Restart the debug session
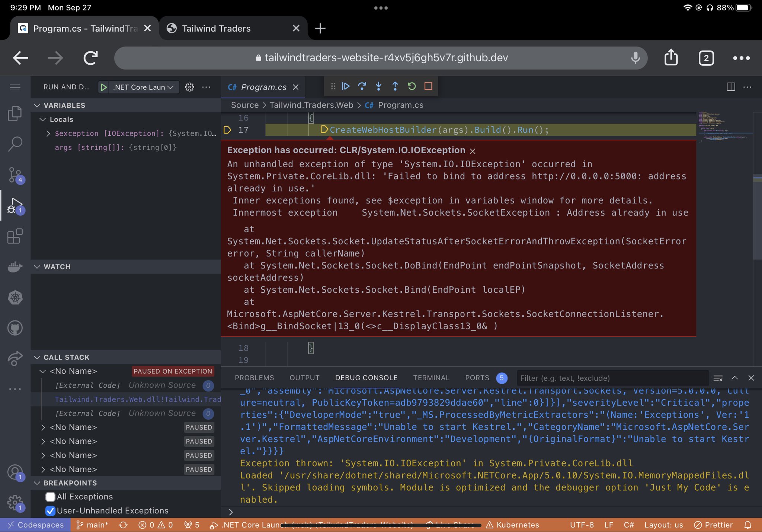The height and width of the screenshot is (532, 762). point(412,86)
